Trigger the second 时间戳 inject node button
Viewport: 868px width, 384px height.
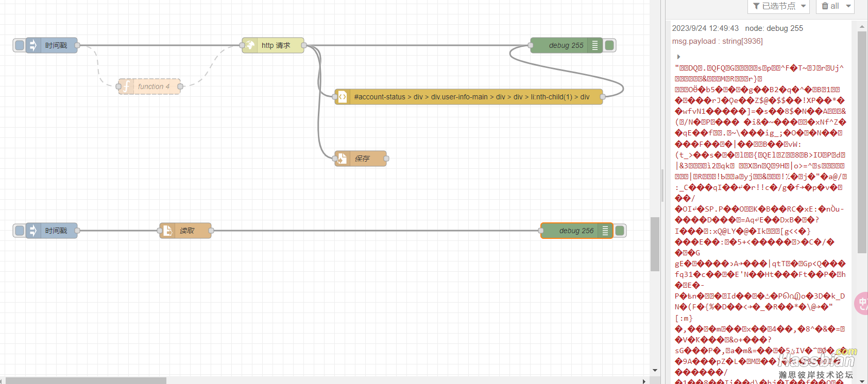(20, 231)
